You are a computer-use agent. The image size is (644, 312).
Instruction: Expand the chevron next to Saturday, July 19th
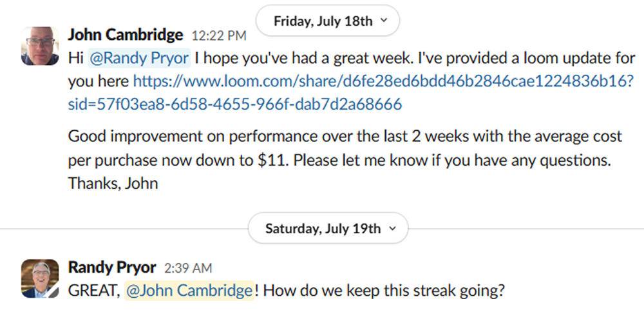392,228
